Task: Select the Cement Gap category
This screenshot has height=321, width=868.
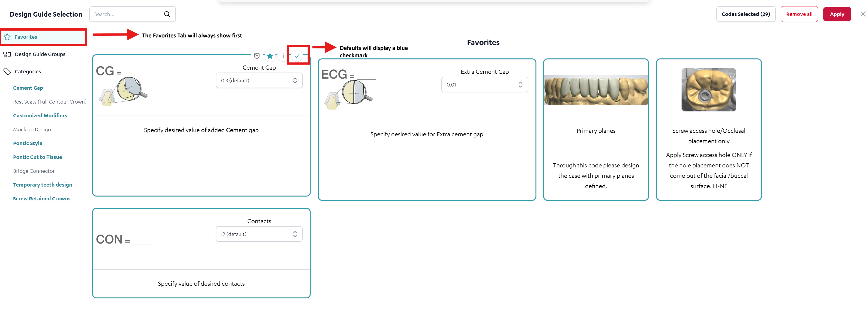Action: [x=28, y=88]
